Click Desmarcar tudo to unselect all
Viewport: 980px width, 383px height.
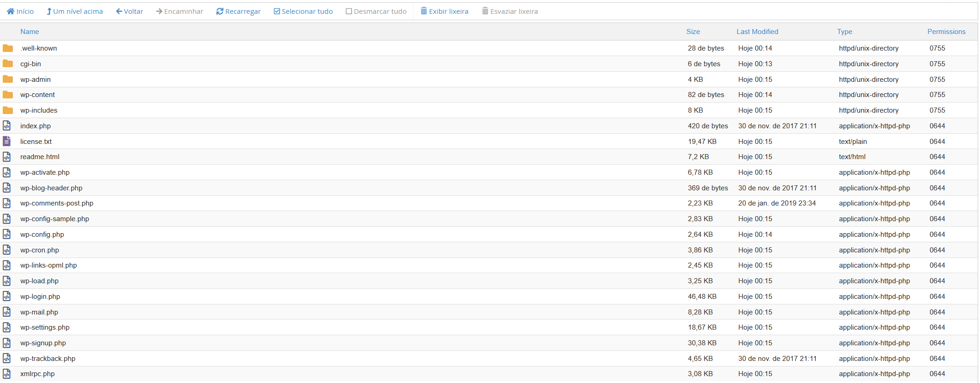pyautogui.click(x=376, y=11)
